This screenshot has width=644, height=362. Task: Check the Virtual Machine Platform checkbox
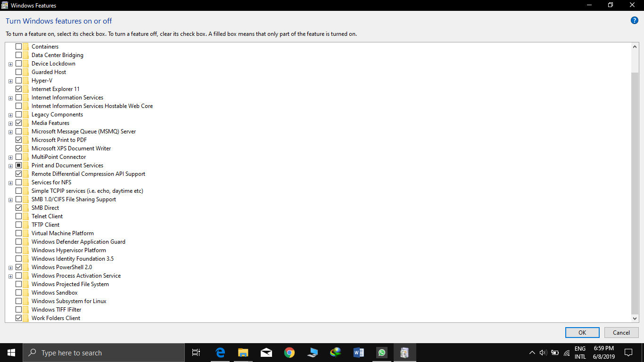tap(18, 233)
